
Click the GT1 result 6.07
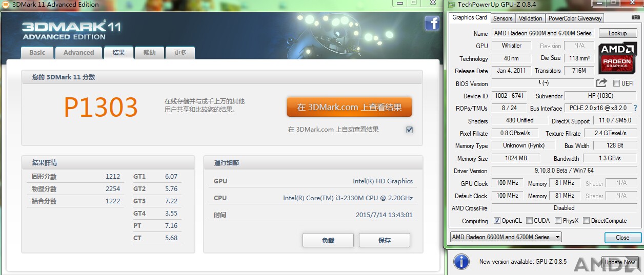tap(171, 177)
